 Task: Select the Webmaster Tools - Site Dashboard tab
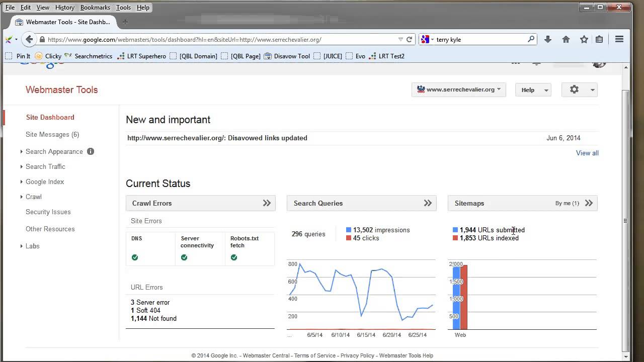[63, 22]
